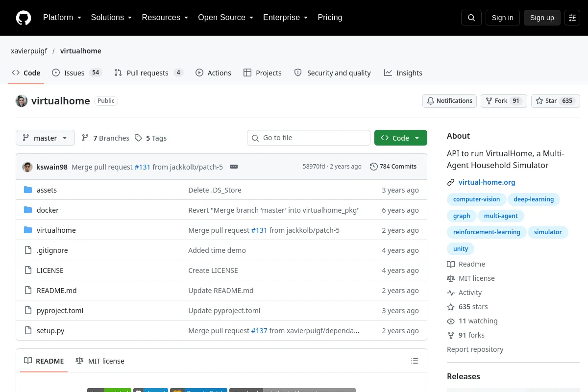Open the Report repository link
Screen dimensions: 588x392
[x=475, y=349]
